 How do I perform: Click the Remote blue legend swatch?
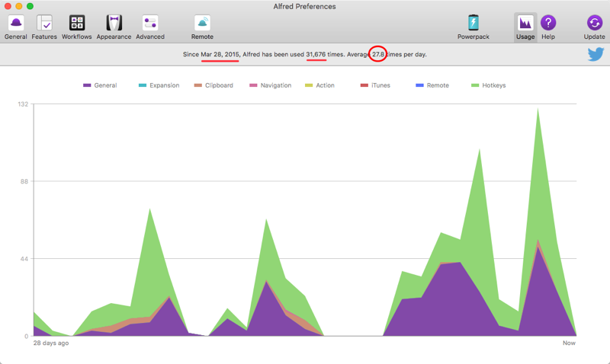[420, 85]
